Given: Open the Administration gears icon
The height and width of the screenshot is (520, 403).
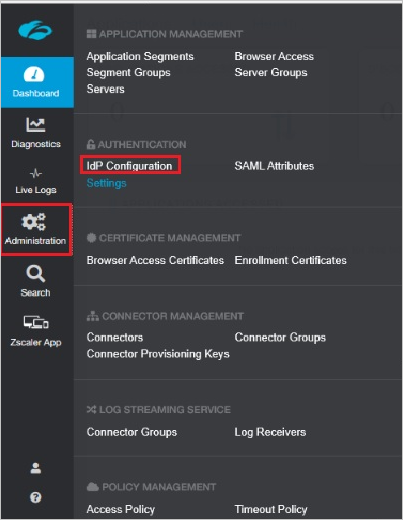Looking at the screenshot, I should click(33, 222).
